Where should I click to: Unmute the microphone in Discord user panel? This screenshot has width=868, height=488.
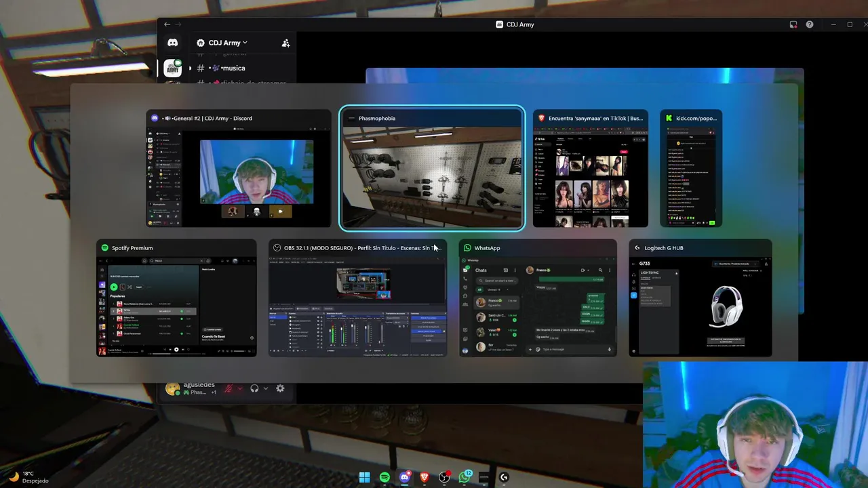point(229,388)
